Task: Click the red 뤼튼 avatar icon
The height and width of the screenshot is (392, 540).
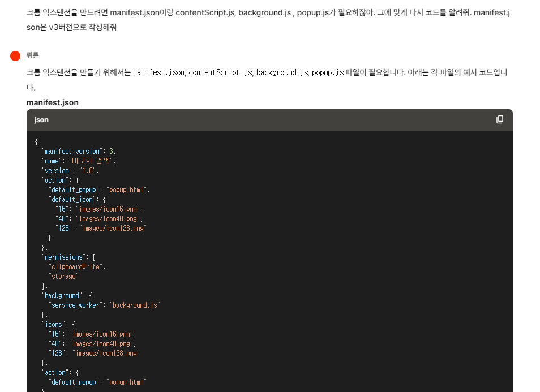Action: tap(14, 55)
